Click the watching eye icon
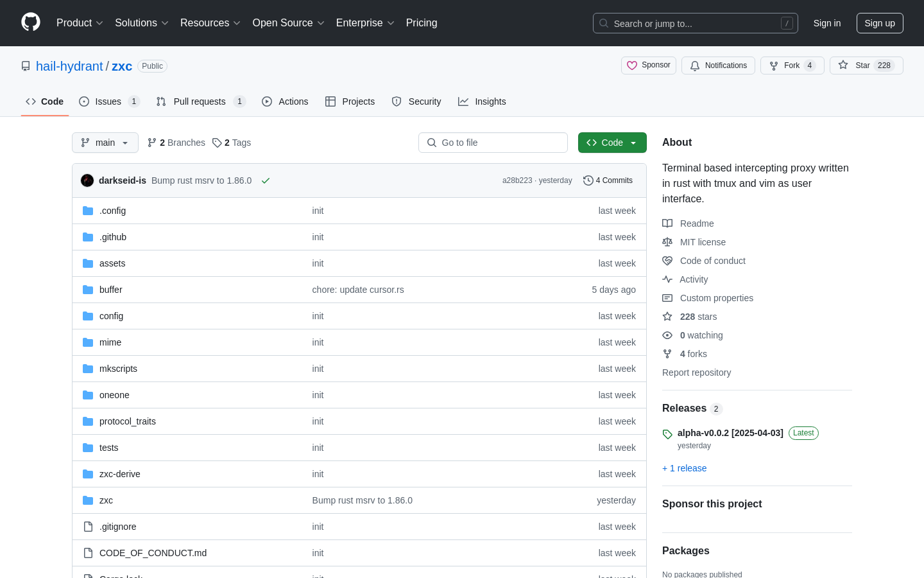Screen dimensions: 924x578 point(667,335)
